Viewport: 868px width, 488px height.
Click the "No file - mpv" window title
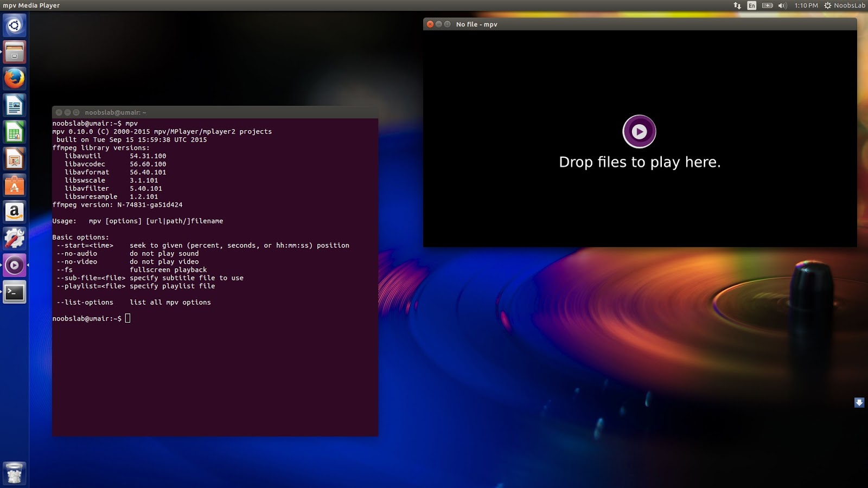477,24
